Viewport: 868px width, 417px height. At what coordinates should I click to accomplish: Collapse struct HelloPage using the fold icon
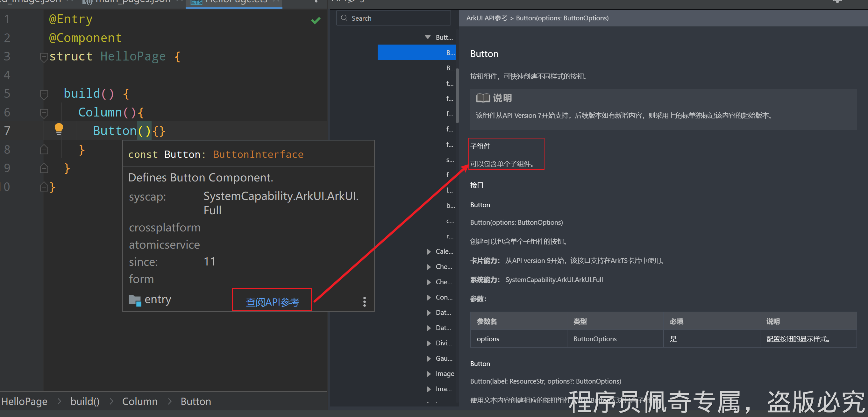[44, 57]
